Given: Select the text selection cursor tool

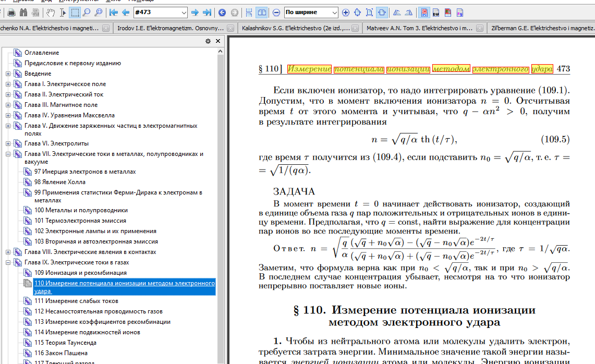Looking at the screenshot, I should tap(63, 13).
